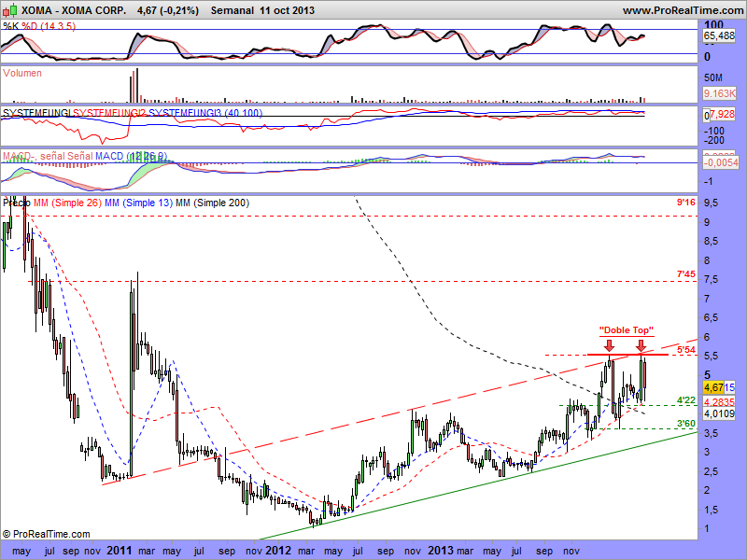Click the 5'54 resistance level label
Screen dimensions: 747x560
coord(686,350)
